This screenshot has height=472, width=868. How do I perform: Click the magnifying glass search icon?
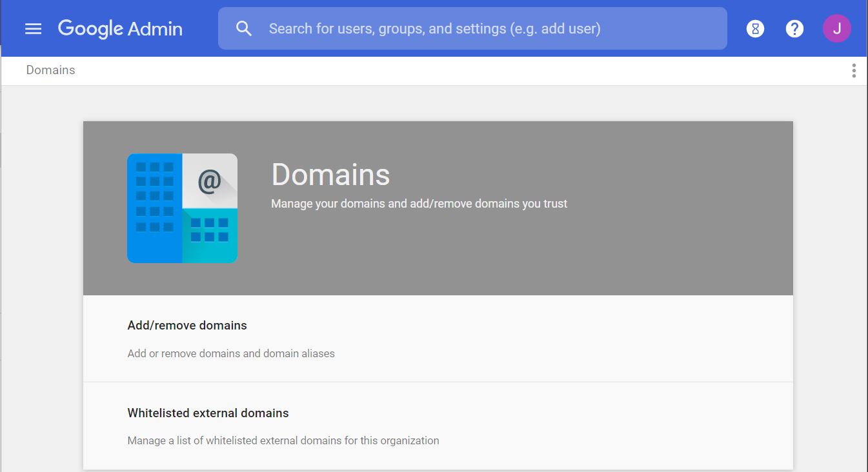pos(243,28)
